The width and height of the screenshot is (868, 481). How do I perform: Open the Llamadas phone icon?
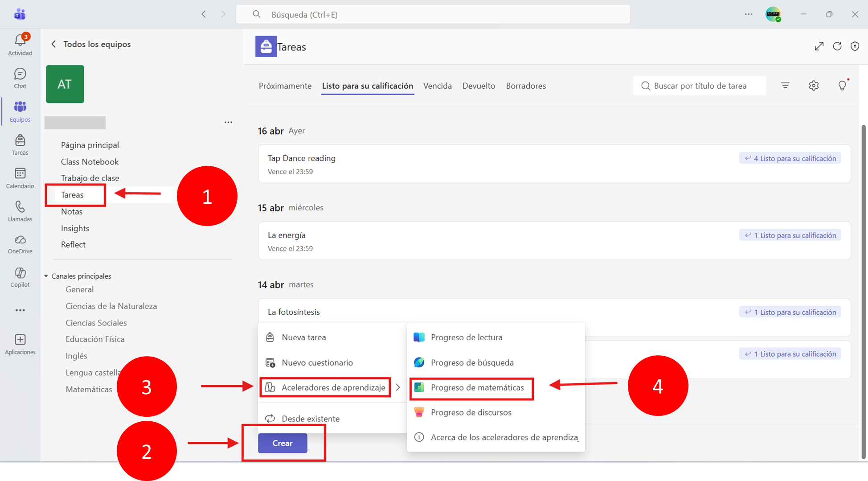pos(20,211)
